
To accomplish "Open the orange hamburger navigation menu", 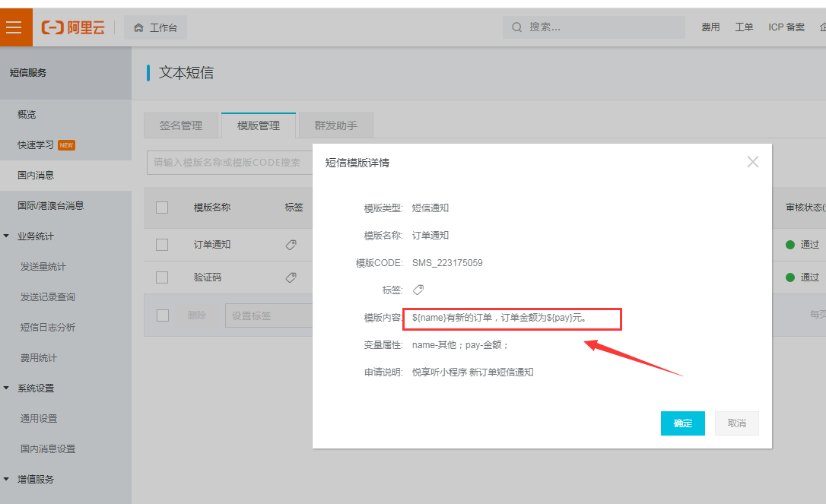I will (x=15, y=27).
